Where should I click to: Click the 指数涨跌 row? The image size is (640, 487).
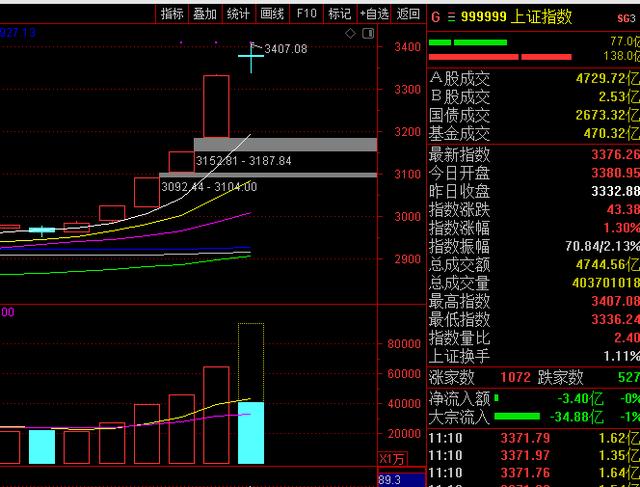[x=534, y=209]
